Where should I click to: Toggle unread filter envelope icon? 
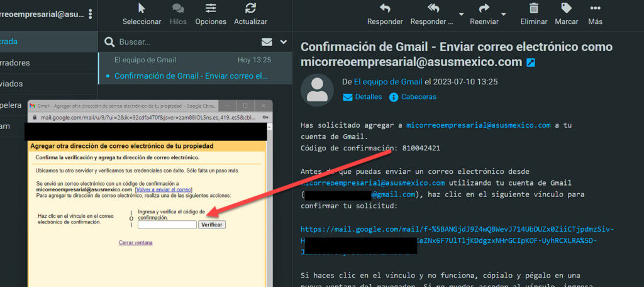[x=267, y=42]
